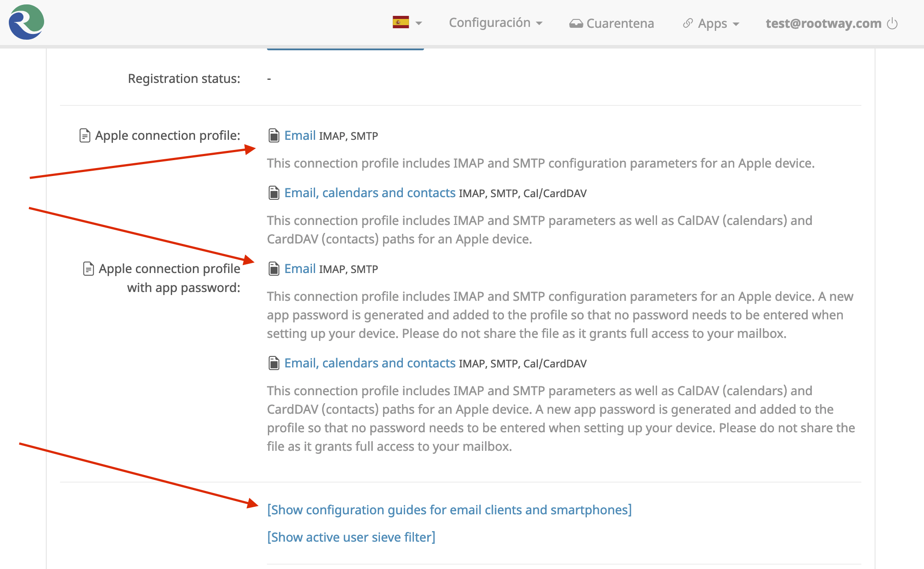Viewport: 924px width, 569px height.
Task: Download Email, calendars and contacts Apple profile
Action: click(x=370, y=193)
